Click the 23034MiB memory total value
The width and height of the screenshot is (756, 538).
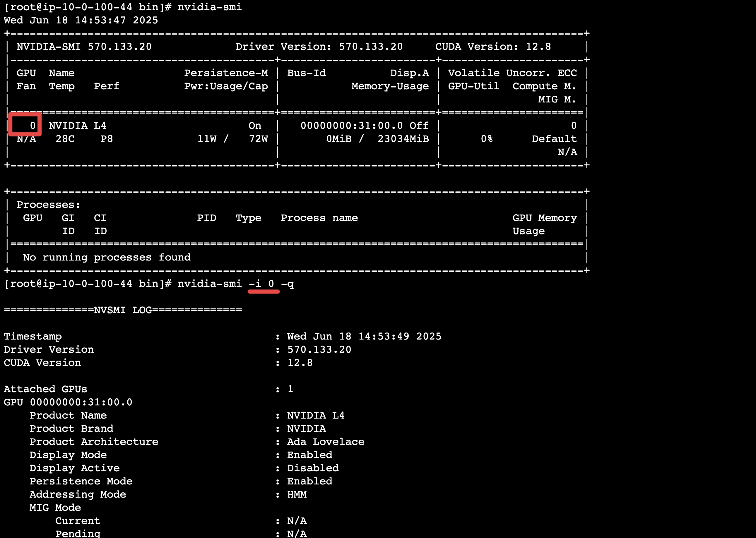[x=403, y=139]
